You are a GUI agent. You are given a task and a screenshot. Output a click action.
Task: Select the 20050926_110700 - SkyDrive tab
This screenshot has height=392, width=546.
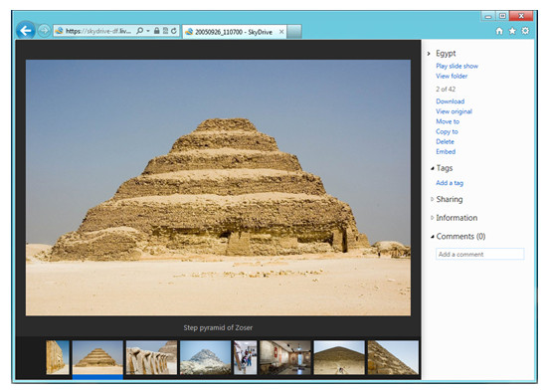click(235, 32)
